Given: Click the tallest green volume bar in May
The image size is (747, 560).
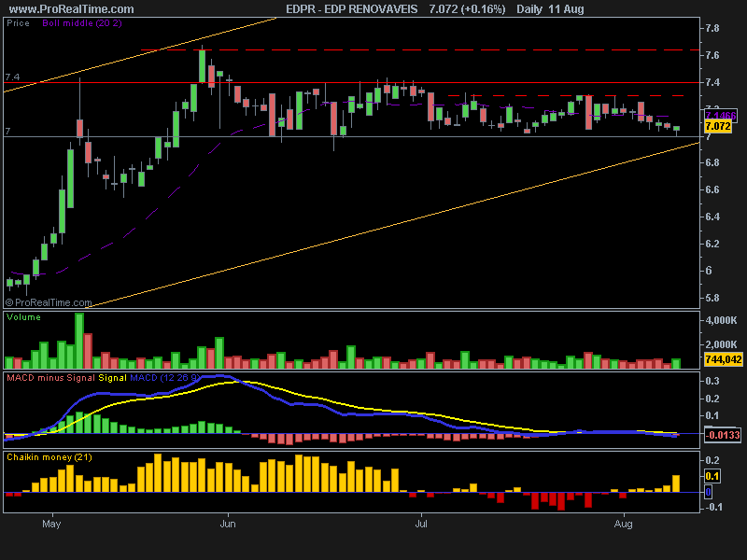Looking at the screenshot, I should click(x=79, y=341).
